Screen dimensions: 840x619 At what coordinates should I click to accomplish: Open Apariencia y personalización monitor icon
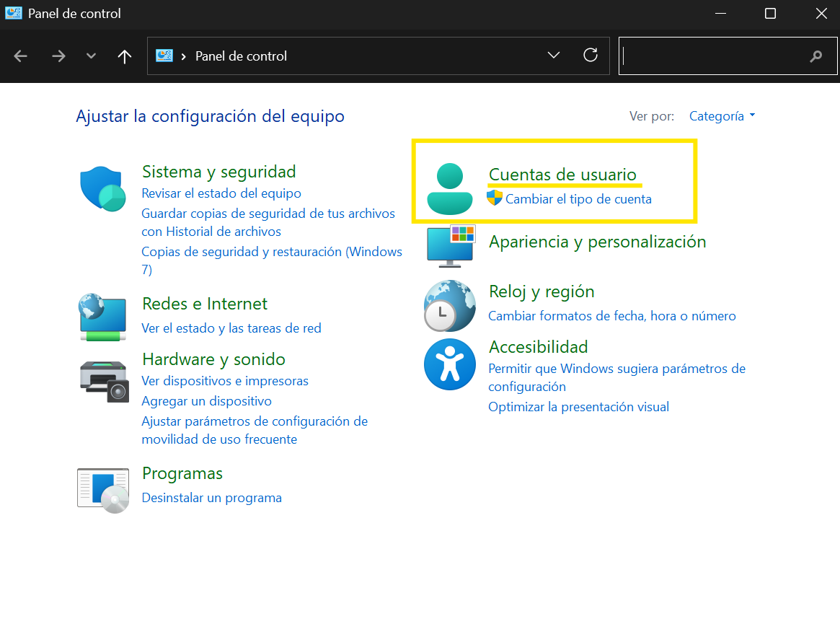449,245
